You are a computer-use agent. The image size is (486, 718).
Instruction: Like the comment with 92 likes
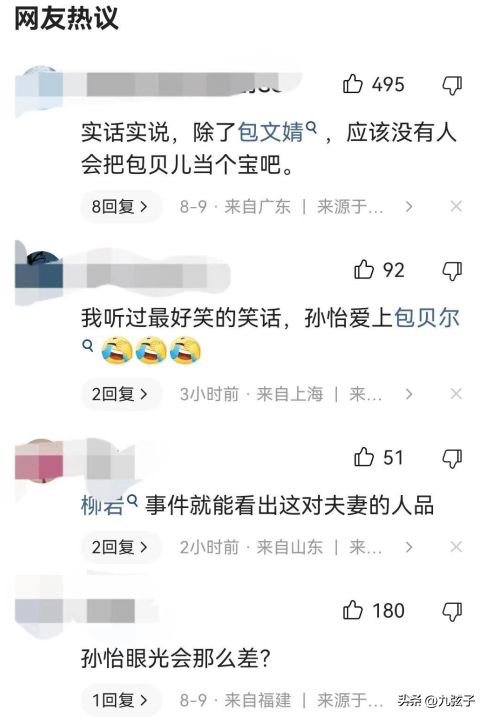coord(364,270)
